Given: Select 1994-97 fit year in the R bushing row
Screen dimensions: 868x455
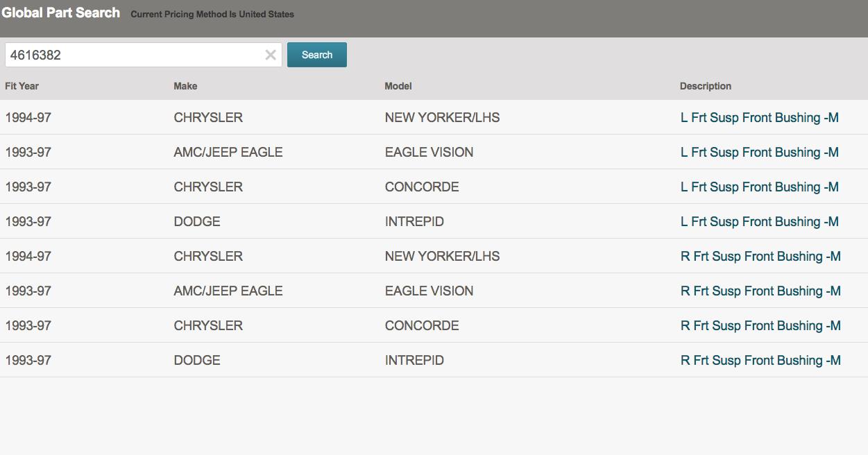Looking at the screenshot, I should (28, 257).
